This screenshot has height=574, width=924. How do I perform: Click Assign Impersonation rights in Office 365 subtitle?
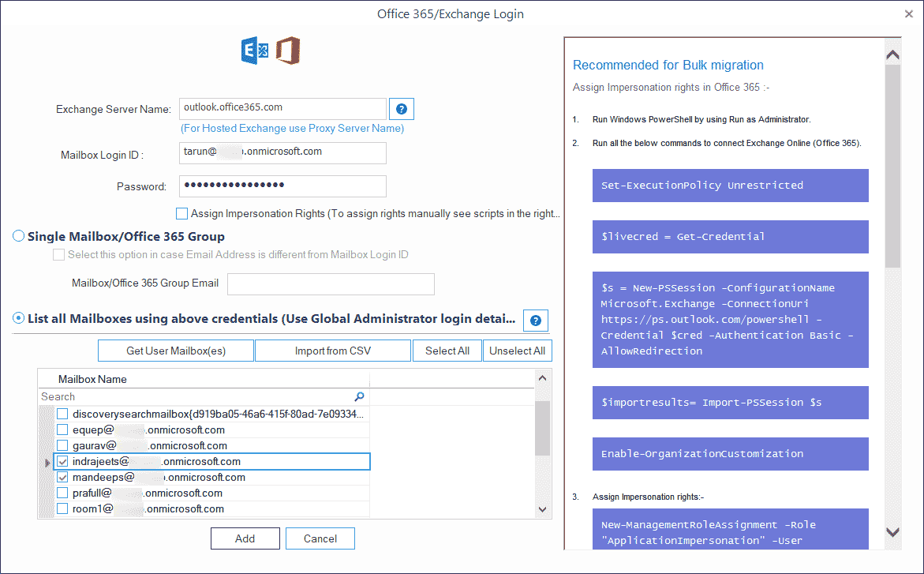(x=671, y=88)
